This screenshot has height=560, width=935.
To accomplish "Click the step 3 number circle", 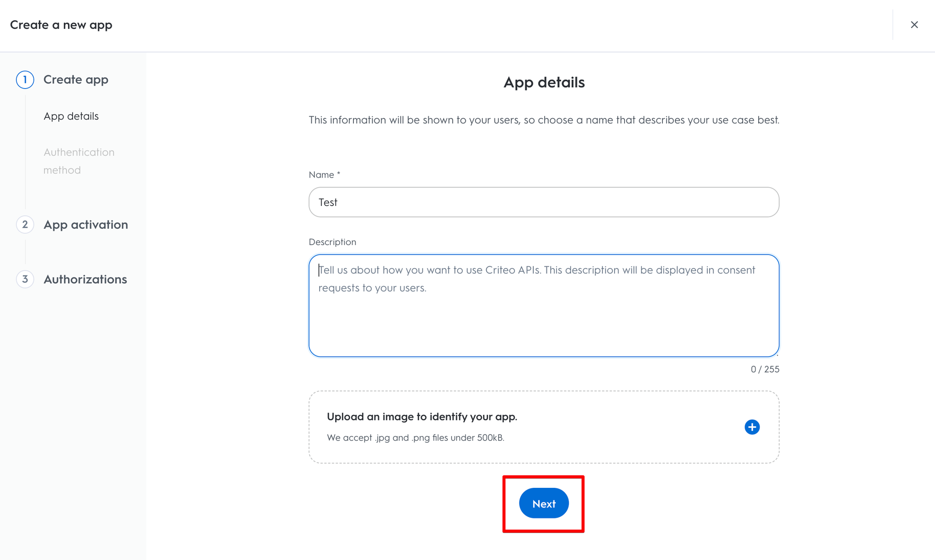I will click(x=25, y=279).
